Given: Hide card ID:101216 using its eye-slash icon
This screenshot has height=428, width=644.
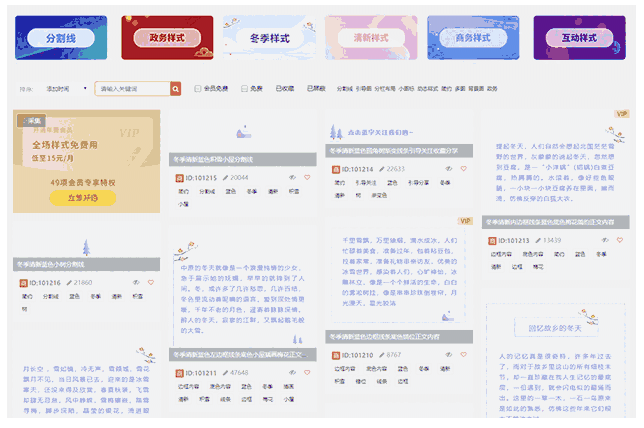Looking at the screenshot, I should coord(136,283).
